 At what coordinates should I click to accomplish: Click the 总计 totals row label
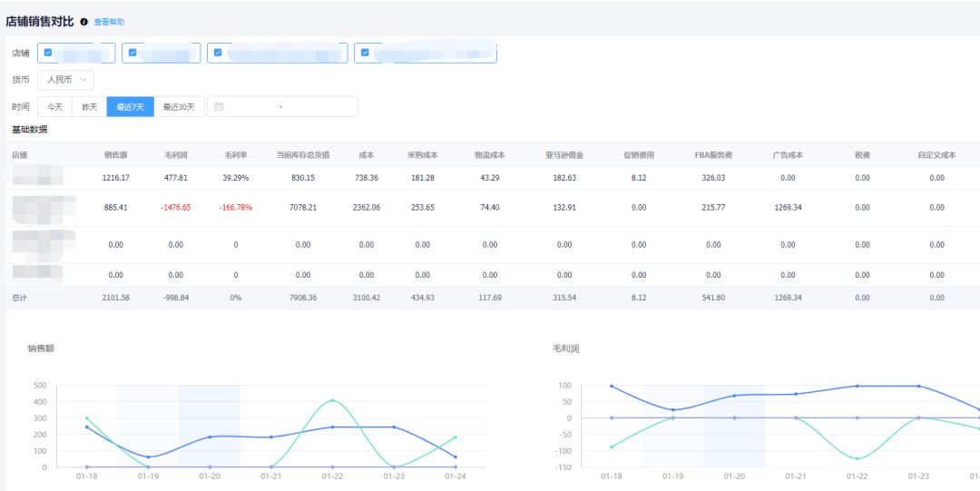[x=20, y=298]
